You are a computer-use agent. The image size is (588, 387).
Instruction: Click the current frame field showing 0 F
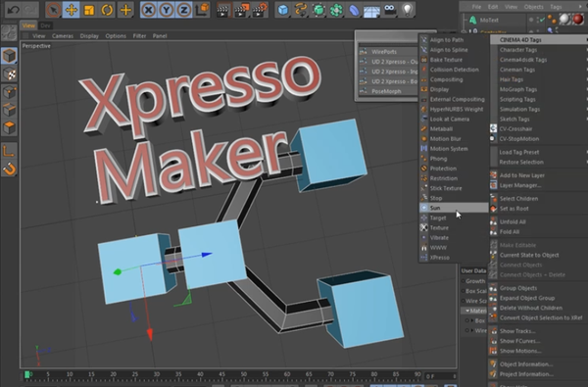point(440,376)
